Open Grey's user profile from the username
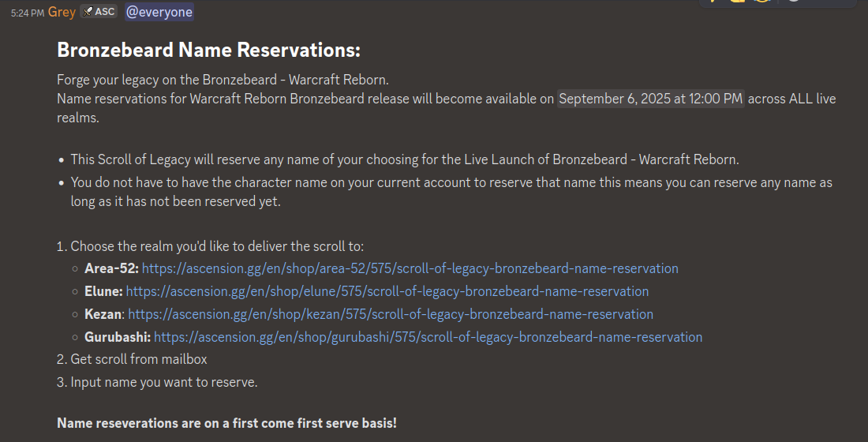868x442 pixels. click(62, 12)
